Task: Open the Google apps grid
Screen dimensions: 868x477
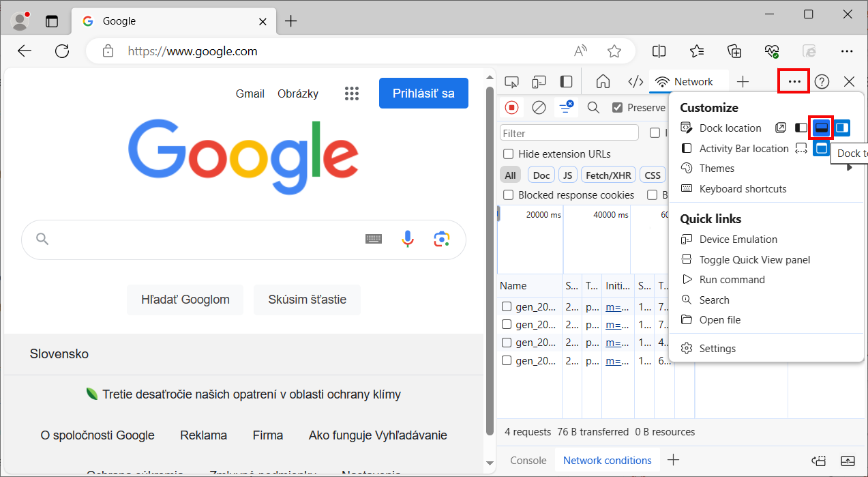Action: [x=352, y=93]
